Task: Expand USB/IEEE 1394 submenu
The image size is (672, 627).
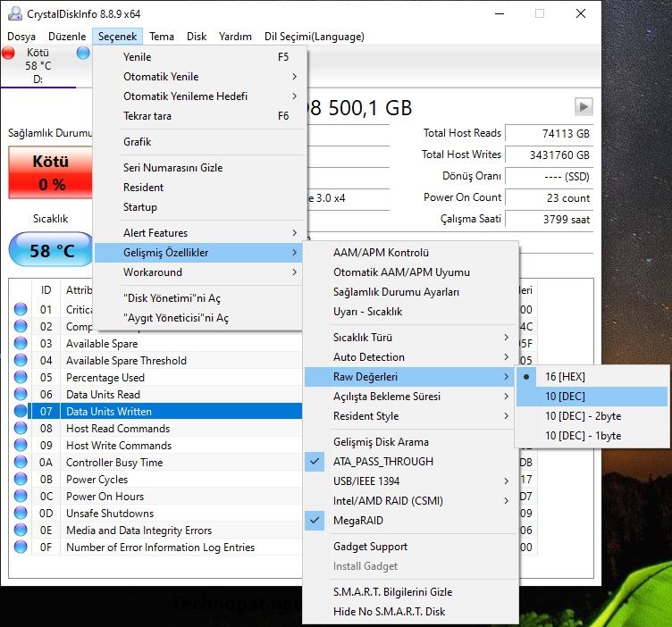Action: [x=409, y=481]
